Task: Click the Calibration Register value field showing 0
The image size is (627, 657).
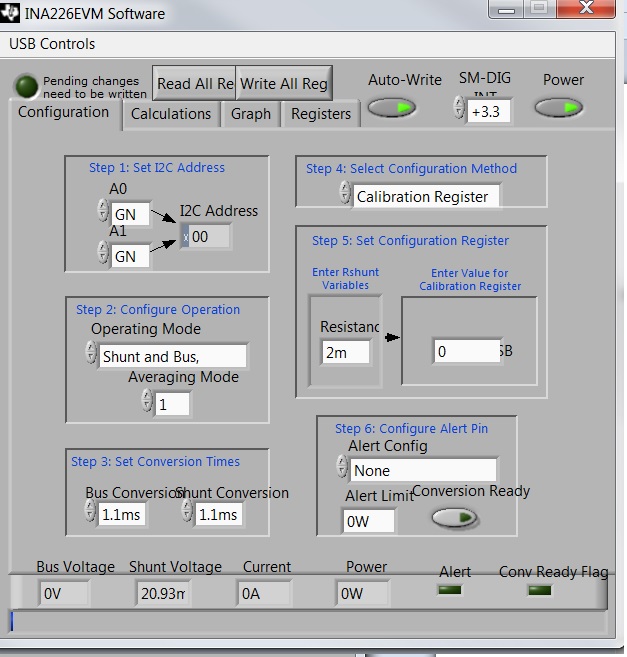Action: (x=467, y=351)
